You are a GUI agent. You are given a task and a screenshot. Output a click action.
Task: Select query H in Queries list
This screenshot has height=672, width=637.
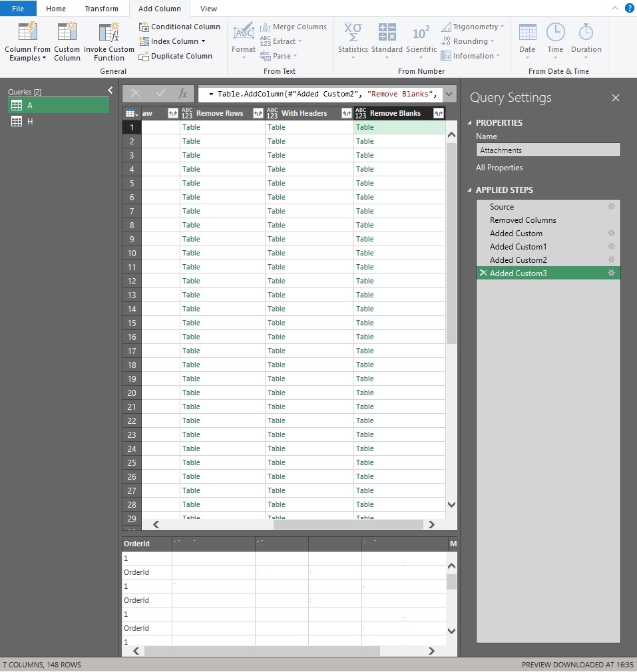tap(59, 121)
